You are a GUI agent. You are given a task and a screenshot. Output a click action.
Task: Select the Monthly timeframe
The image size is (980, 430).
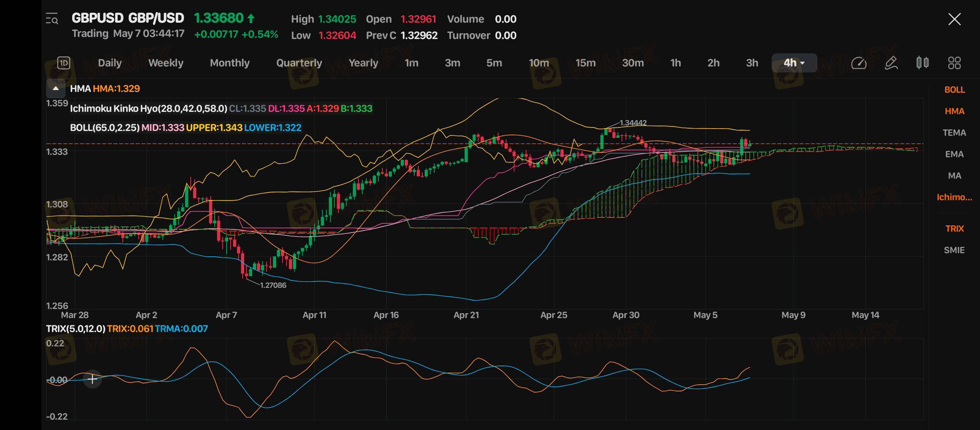[229, 63]
